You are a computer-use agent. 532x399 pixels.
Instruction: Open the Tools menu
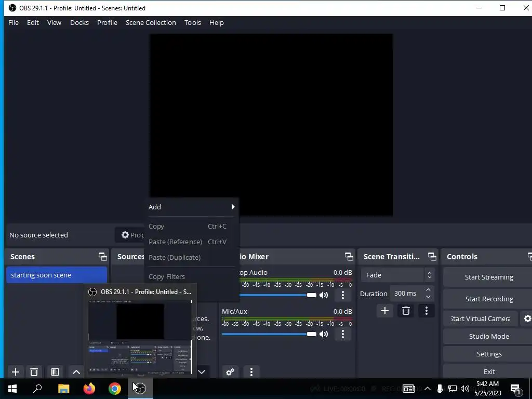pyautogui.click(x=193, y=22)
